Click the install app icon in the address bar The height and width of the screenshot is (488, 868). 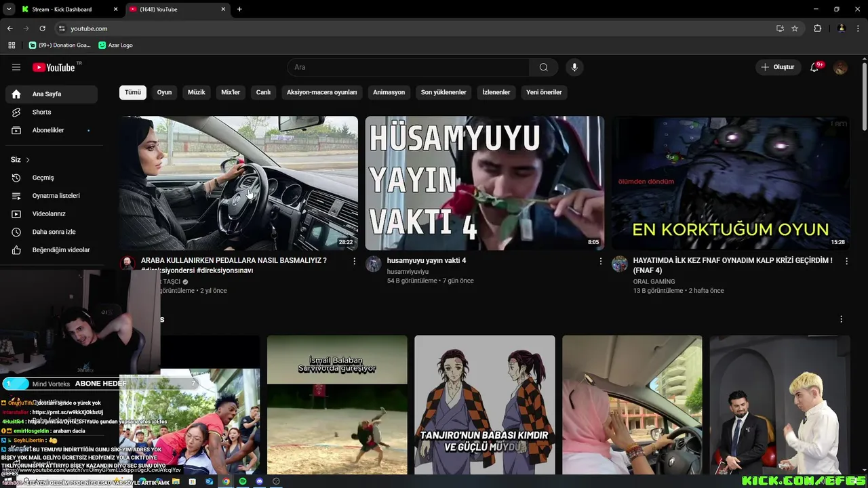[x=780, y=28]
